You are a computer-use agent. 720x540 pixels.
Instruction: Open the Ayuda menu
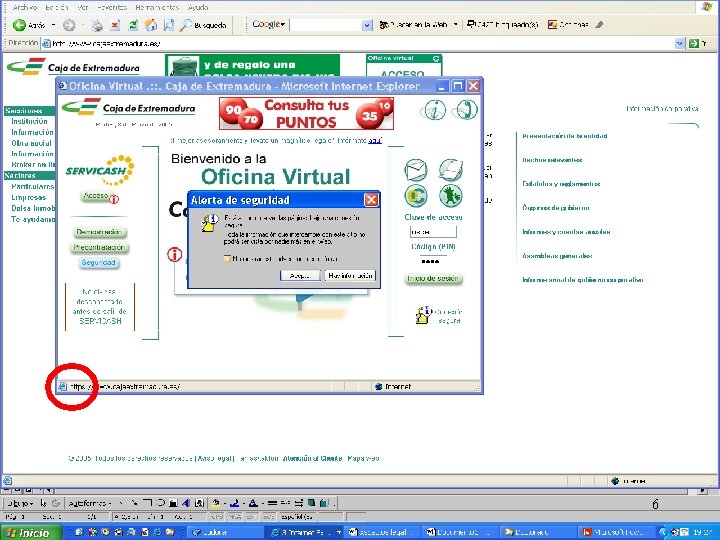click(x=198, y=7)
